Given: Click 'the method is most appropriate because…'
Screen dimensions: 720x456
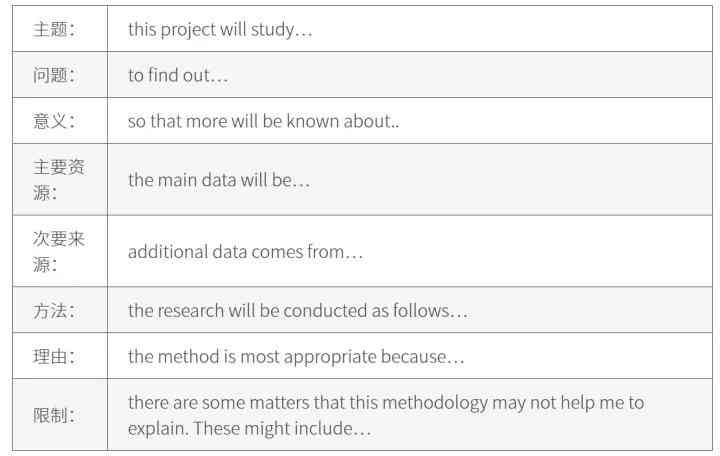Looking at the screenshot, I should 296,357.
